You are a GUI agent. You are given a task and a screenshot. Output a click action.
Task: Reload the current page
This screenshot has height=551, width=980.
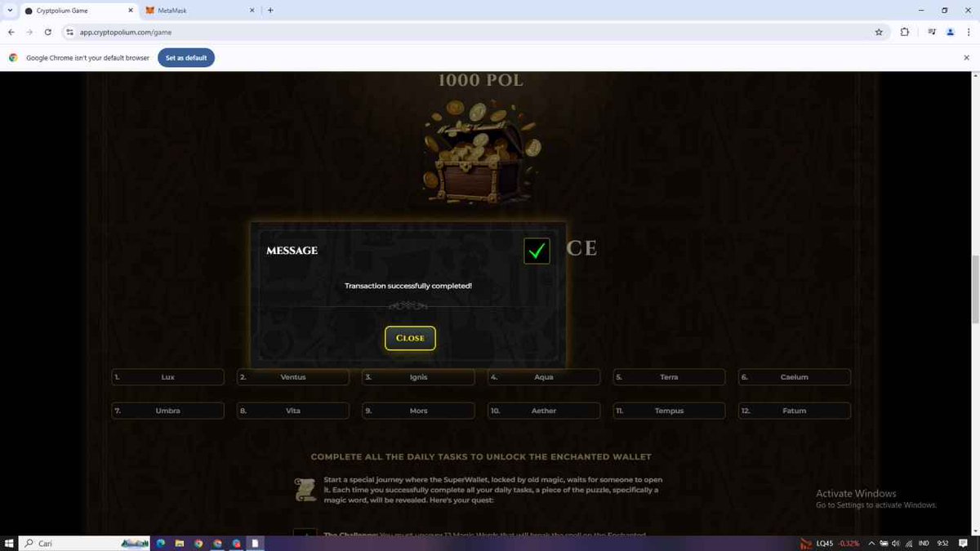[48, 32]
